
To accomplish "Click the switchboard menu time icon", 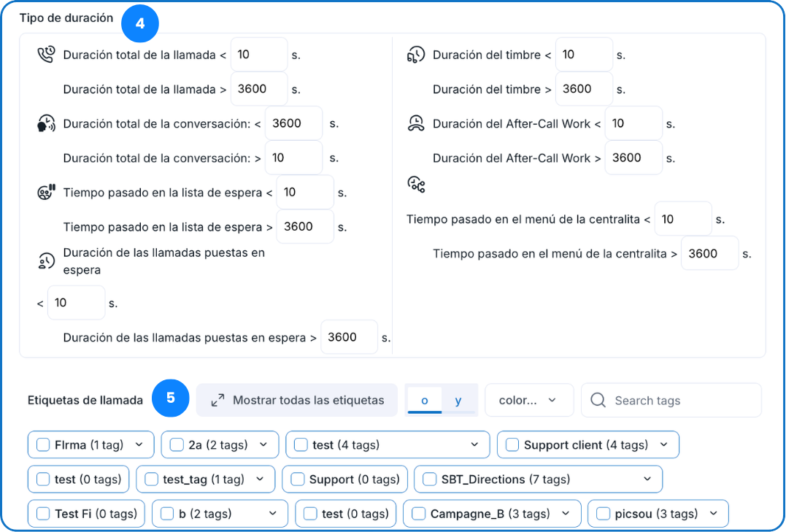I will click(x=415, y=185).
